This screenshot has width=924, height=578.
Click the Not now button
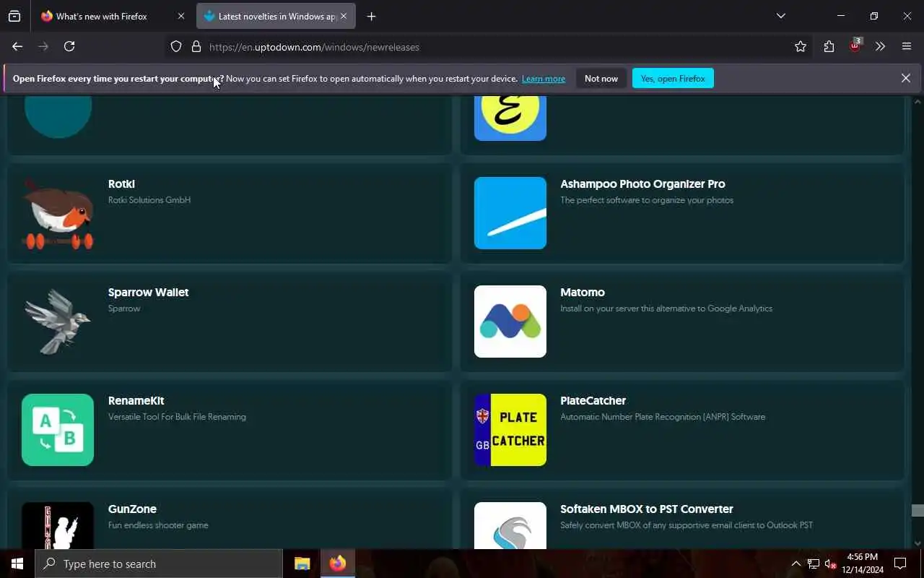point(601,78)
